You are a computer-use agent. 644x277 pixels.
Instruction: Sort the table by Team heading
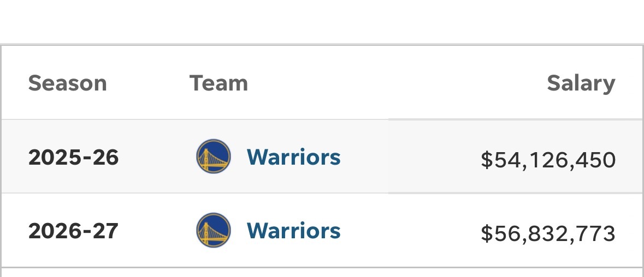point(218,83)
